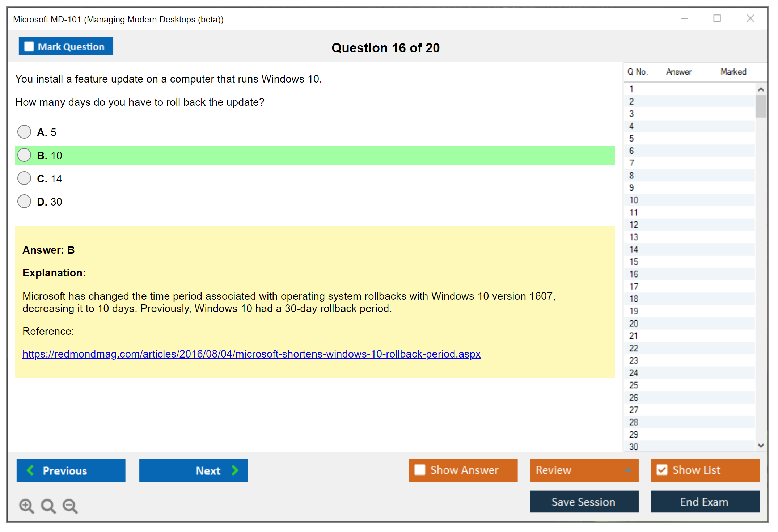Click the zoom in magnifier icon
778x532 pixels.
pos(26,506)
